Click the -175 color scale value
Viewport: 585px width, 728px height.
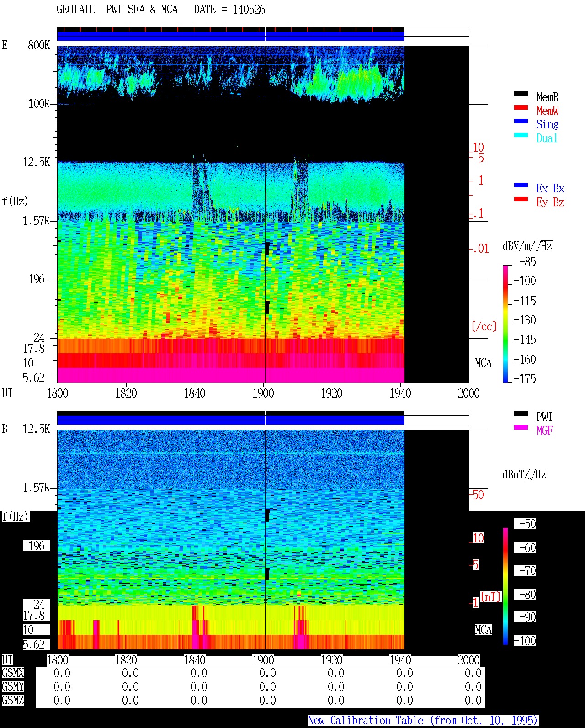(x=525, y=378)
